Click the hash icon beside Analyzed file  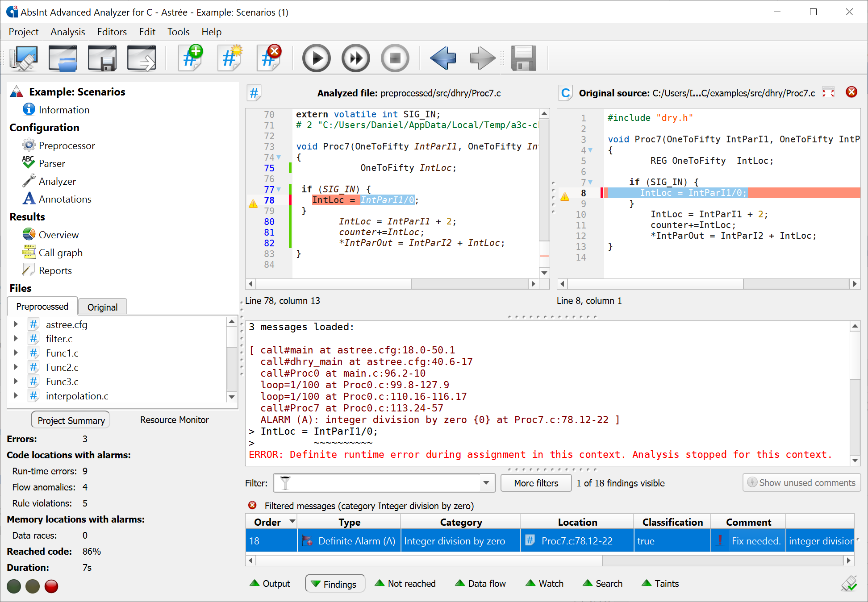[254, 93]
